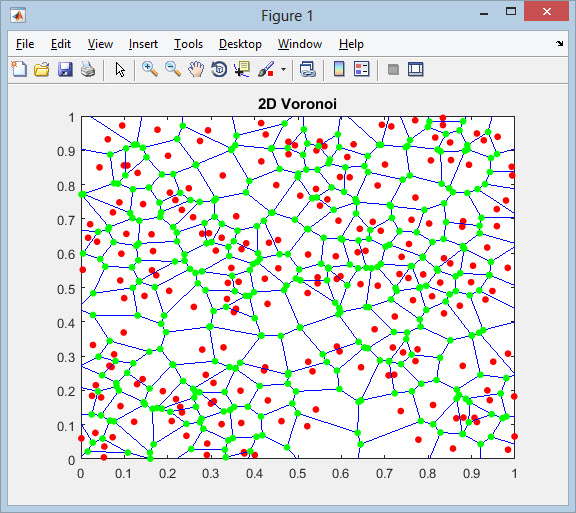
Task: Click the Link Plot toolbar button
Action: (307, 69)
